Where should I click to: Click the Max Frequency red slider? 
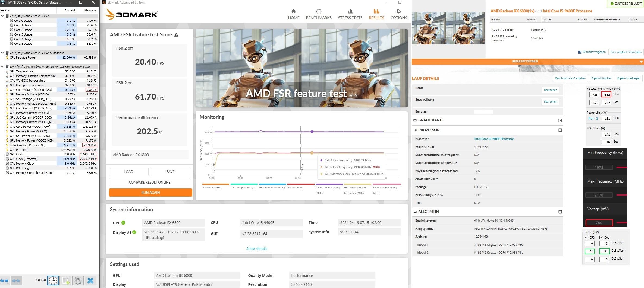(622, 195)
